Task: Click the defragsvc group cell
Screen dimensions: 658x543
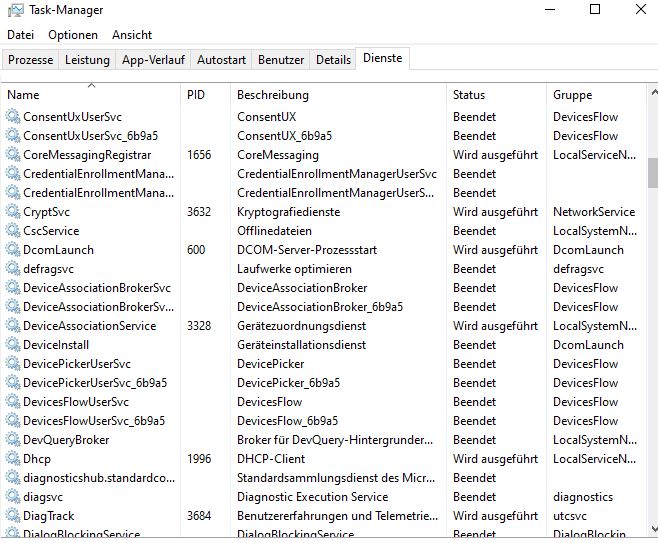Action: 578,269
